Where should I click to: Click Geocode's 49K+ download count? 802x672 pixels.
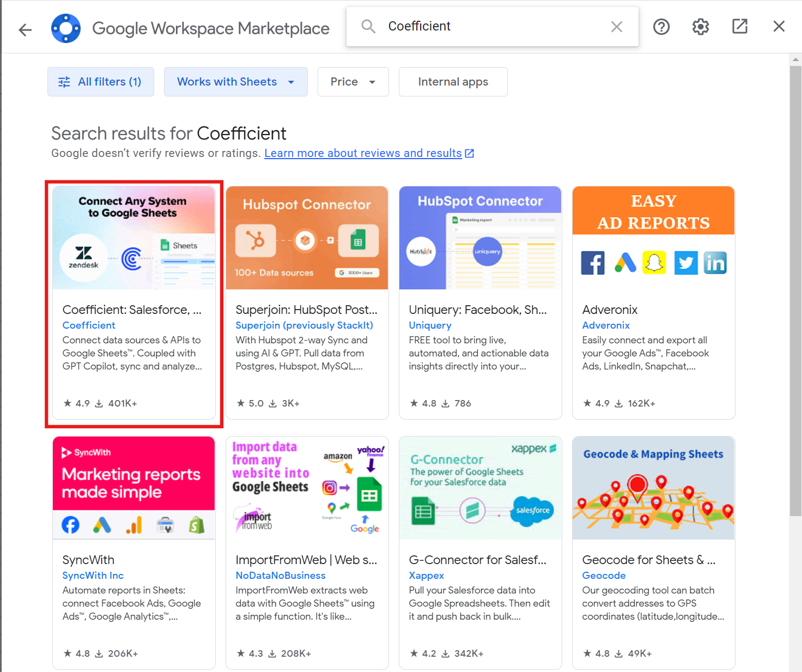coord(634,653)
